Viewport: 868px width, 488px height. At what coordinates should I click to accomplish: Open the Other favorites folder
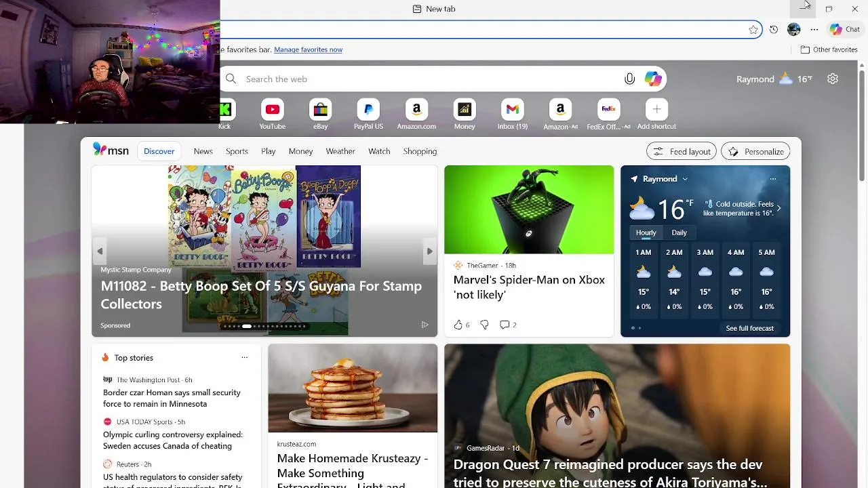point(829,49)
